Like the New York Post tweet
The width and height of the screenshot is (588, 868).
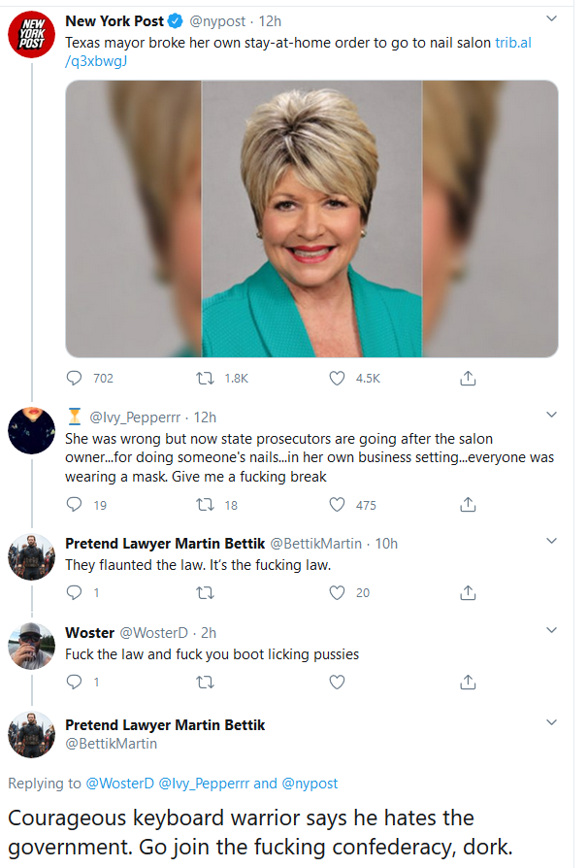pyautogui.click(x=337, y=378)
